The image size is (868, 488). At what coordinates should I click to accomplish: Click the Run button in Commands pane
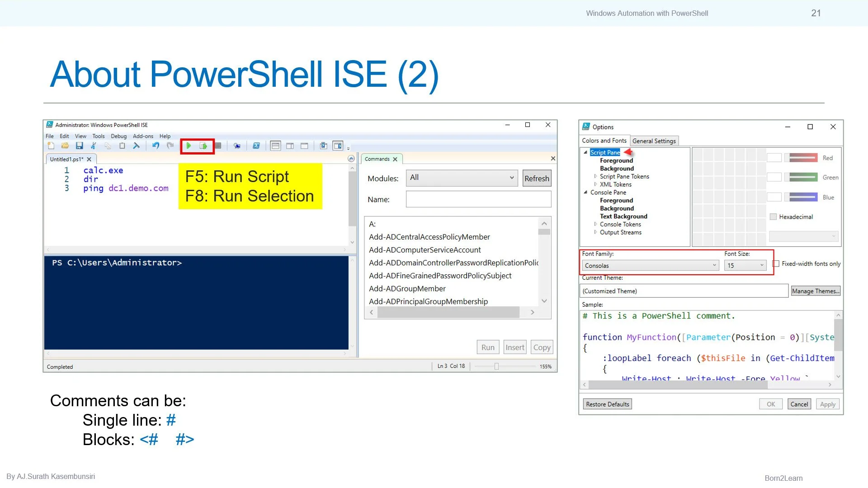tap(488, 347)
